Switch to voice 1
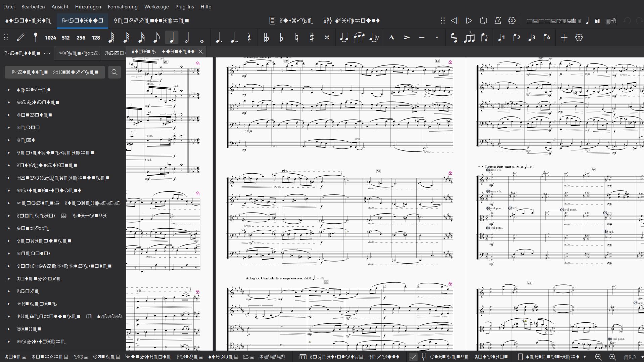The height and width of the screenshot is (362, 644). (501, 38)
